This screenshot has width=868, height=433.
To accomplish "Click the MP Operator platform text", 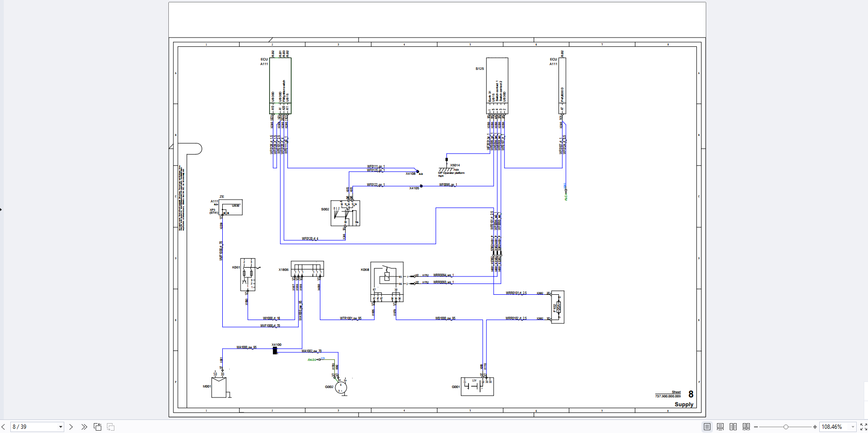I will [x=451, y=173].
